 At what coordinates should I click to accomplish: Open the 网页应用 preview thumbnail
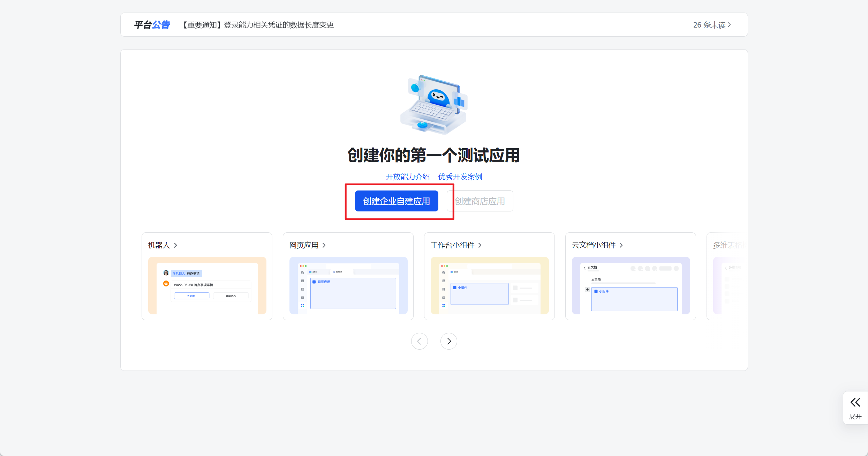click(348, 285)
